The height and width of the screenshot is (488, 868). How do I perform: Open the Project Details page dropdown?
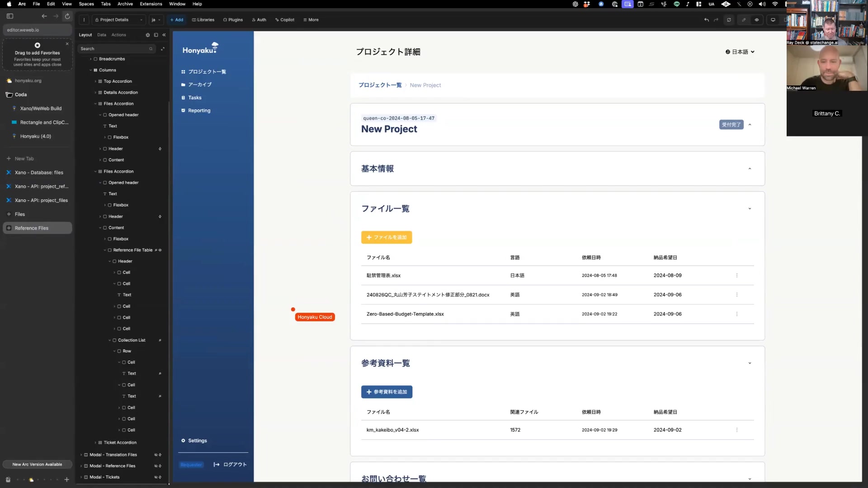click(x=119, y=20)
